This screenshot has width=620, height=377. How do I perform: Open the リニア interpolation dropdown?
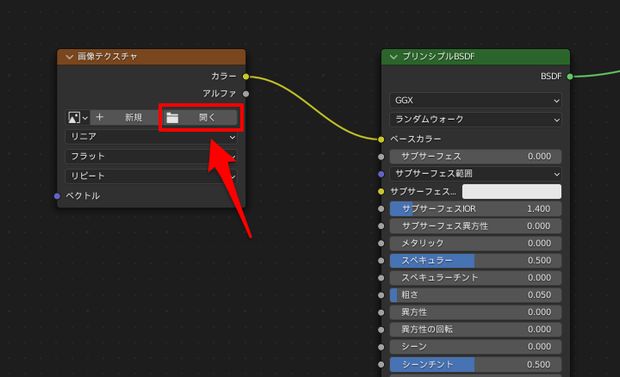151,137
